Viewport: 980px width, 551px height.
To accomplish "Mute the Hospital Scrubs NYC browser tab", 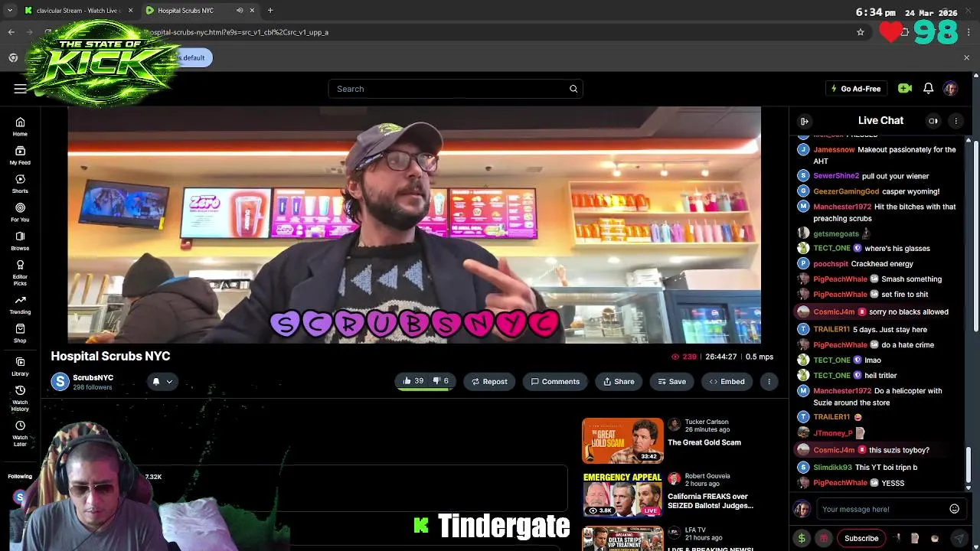I will click(240, 11).
